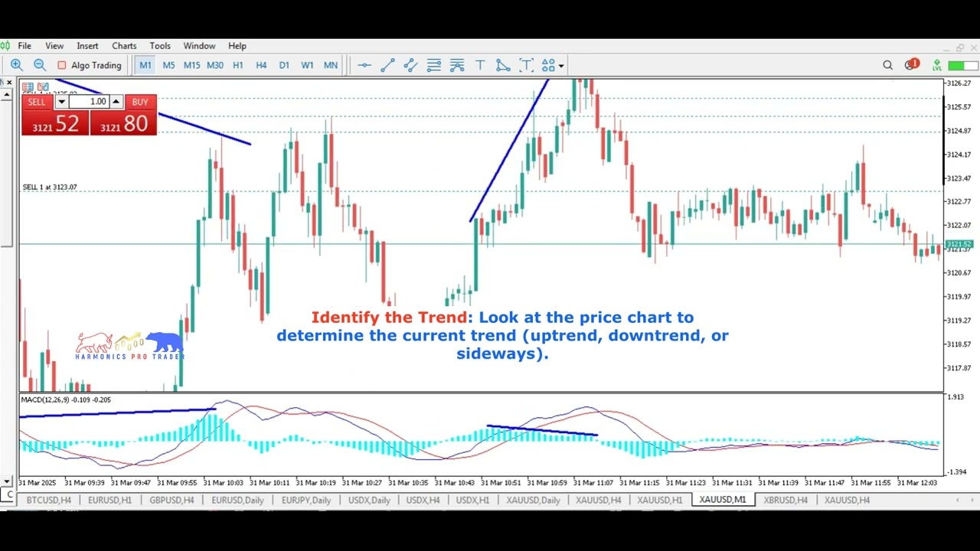
Task: Switch to the W1 timeframe
Action: click(307, 66)
